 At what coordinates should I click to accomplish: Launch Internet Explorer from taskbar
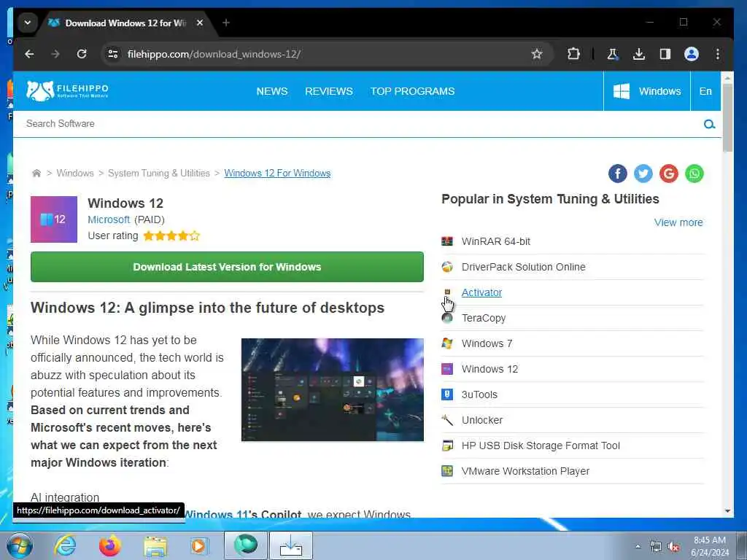coord(65,545)
